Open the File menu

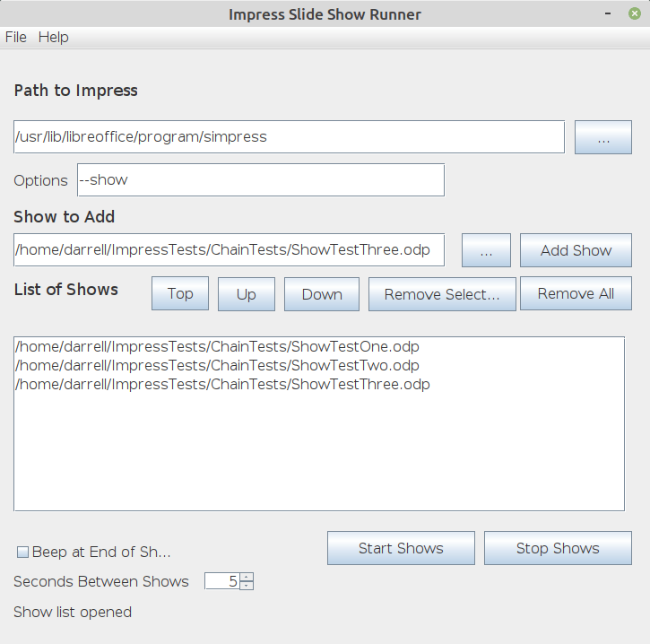pyautogui.click(x=16, y=37)
